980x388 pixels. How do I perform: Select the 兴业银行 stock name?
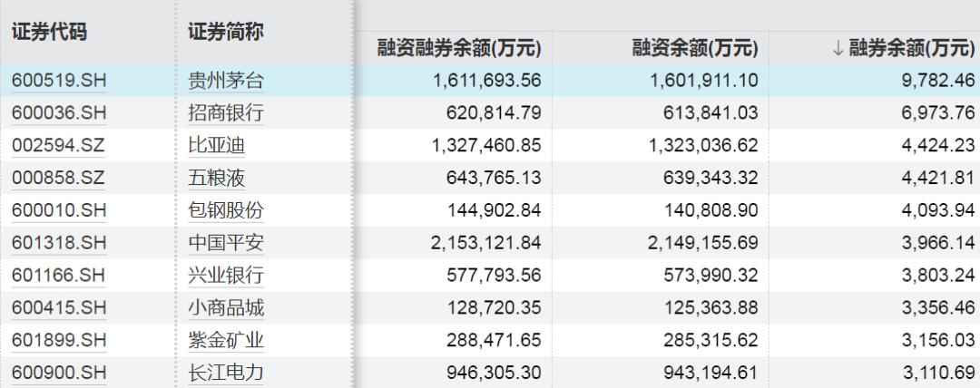[226, 276]
